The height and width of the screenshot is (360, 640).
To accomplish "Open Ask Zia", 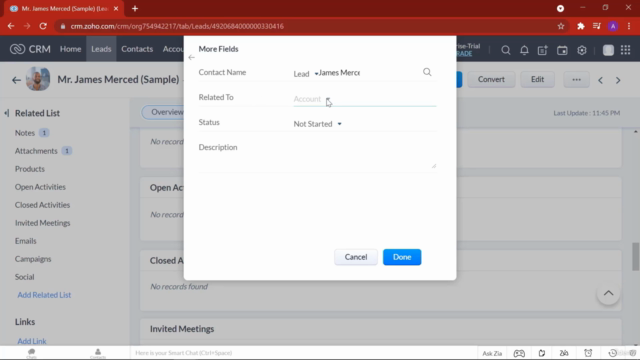I will (x=492, y=353).
